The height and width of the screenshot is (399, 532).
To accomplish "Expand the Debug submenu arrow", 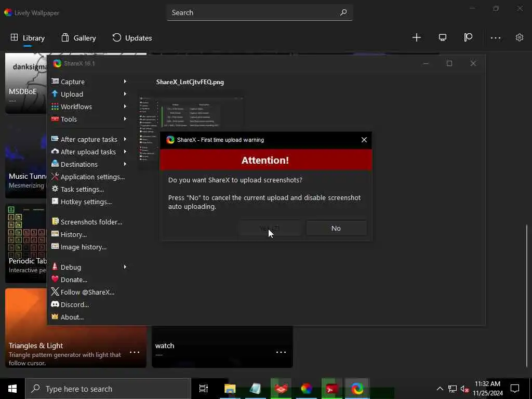I will tap(125, 267).
